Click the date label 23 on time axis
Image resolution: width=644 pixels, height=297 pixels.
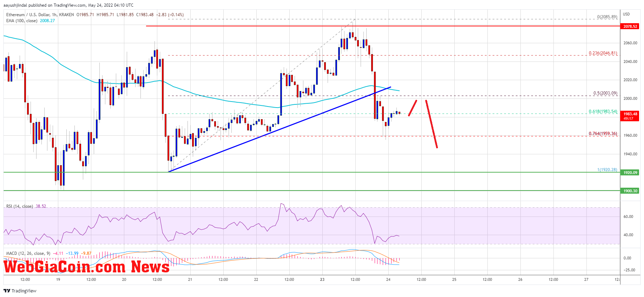click(322, 280)
